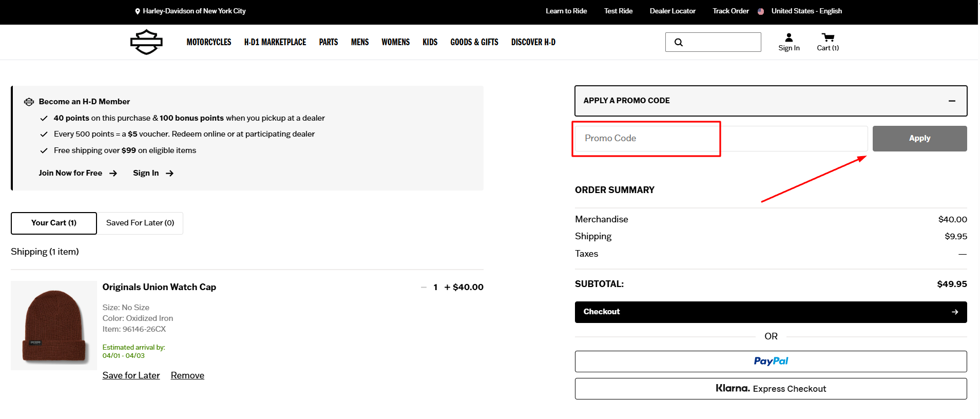
Task: Remove the Originals Union Watch Cap
Action: click(x=187, y=375)
